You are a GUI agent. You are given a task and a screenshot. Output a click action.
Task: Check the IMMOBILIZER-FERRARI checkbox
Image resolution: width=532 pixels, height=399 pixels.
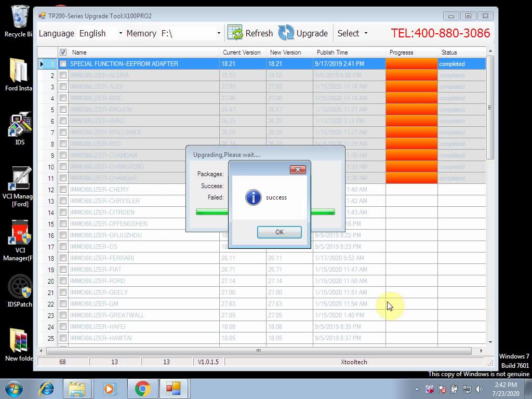(63, 258)
